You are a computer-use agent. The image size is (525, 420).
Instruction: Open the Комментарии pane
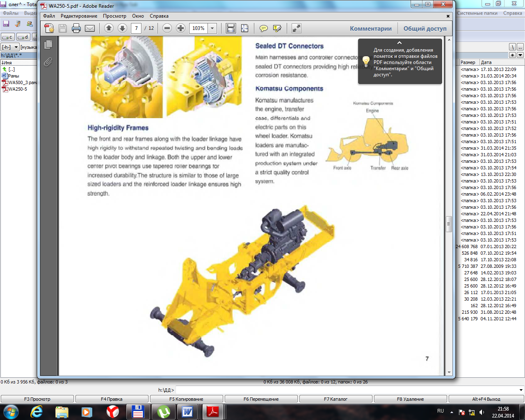click(x=370, y=28)
